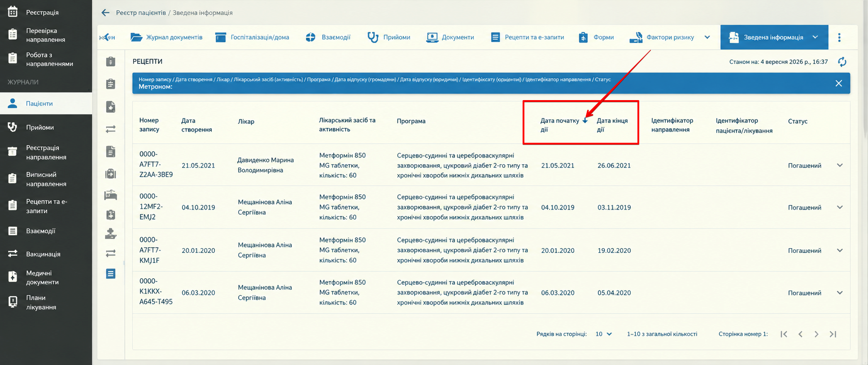Click doctor name Давиденко Марина Володимирівна
The height and width of the screenshot is (365, 868).
[266, 165]
